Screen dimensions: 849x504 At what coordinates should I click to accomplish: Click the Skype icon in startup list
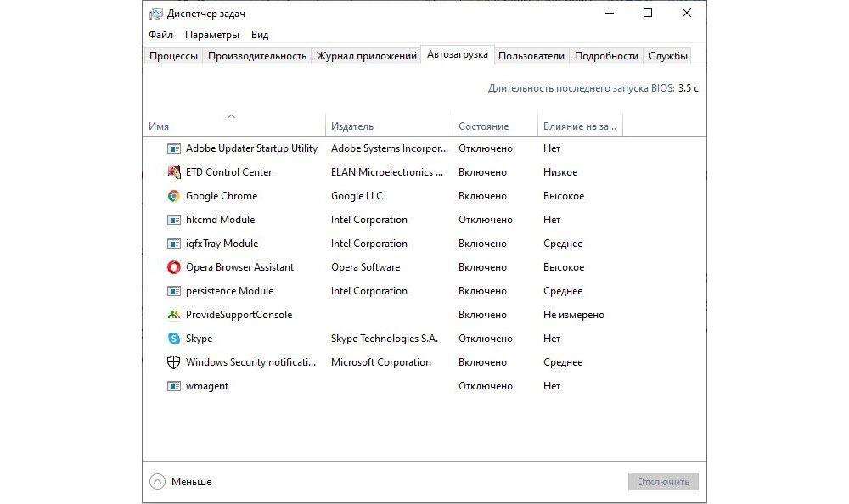coord(173,339)
